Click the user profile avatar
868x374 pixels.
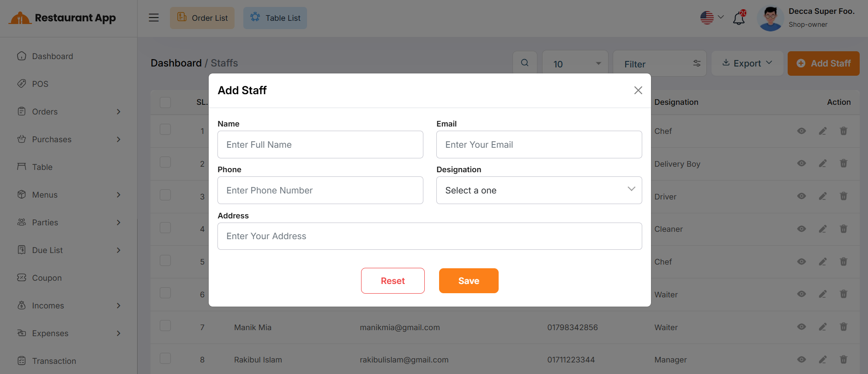(770, 18)
